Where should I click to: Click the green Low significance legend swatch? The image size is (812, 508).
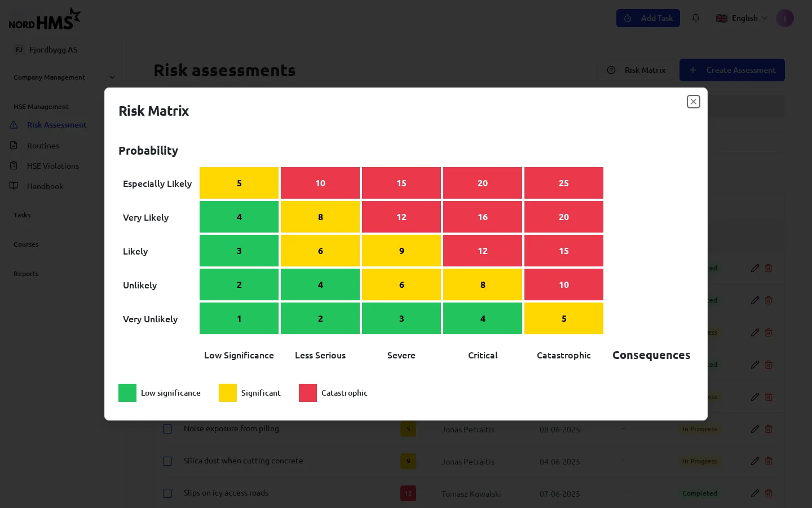click(127, 393)
